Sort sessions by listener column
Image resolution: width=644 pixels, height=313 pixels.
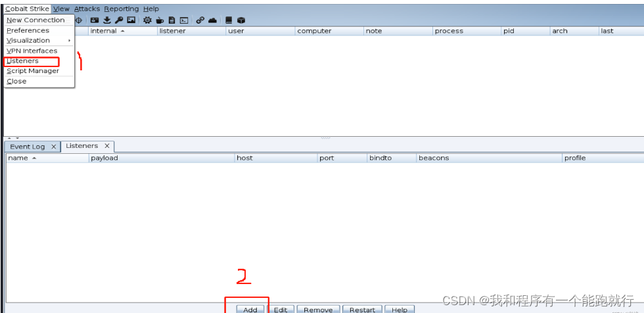click(x=191, y=31)
